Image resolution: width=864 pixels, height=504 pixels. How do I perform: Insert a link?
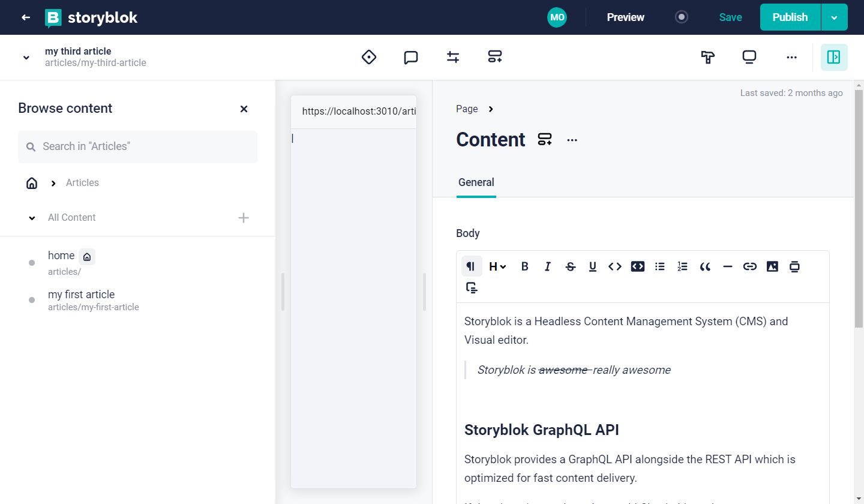point(750,266)
